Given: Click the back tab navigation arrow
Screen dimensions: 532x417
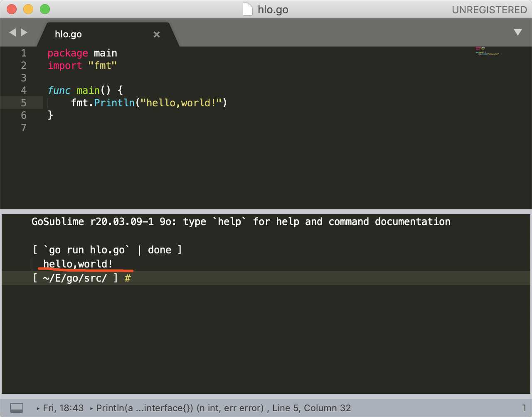Looking at the screenshot, I should (12, 32).
